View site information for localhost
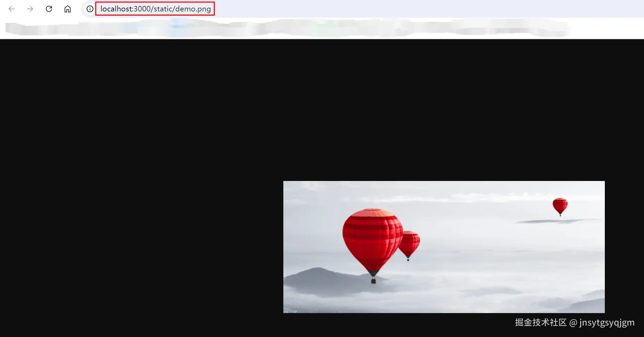Screen dimensions: 644x337 (x=90, y=9)
